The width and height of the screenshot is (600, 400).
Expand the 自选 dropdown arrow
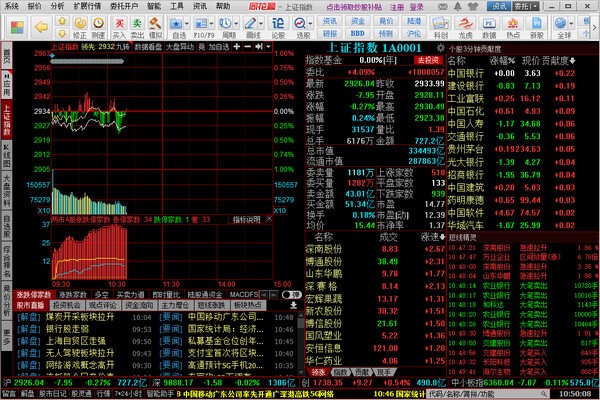[x=187, y=24]
